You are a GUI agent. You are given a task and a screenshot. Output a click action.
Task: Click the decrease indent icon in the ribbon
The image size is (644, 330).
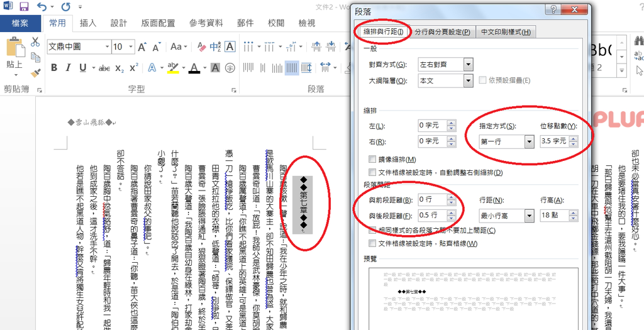click(x=316, y=47)
